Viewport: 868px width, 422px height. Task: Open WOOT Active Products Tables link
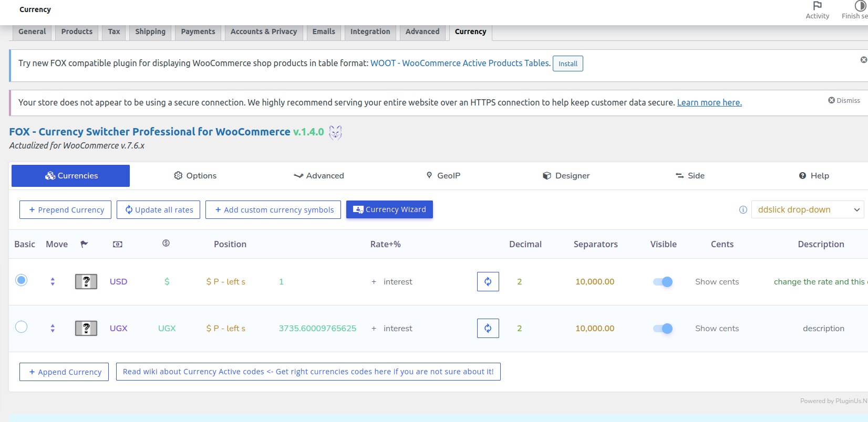coord(460,63)
